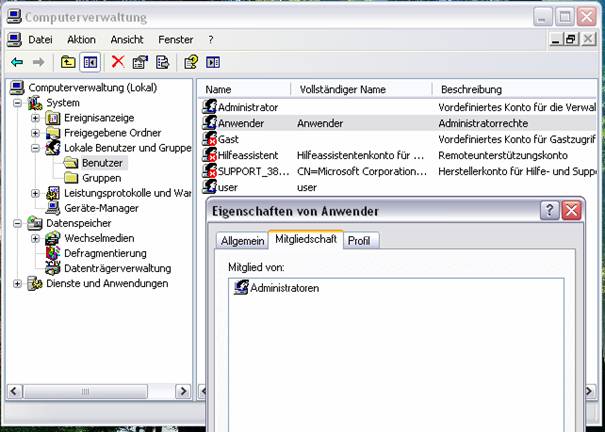Select Computerverwaltung (Lokal) root node
605x432 pixels.
point(93,88)
